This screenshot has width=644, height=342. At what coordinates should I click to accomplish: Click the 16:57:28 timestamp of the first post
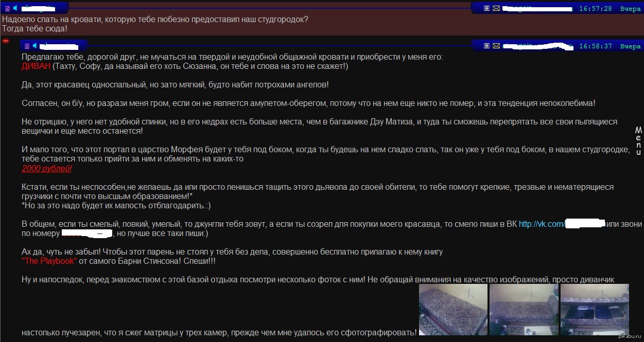click(595, 9)
